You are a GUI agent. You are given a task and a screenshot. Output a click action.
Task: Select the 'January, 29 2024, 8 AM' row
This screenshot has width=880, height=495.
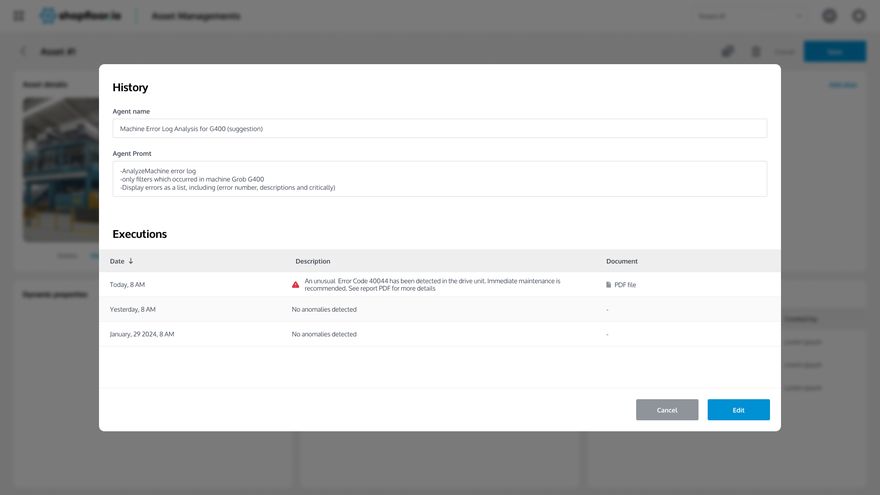tap(439, 334)
